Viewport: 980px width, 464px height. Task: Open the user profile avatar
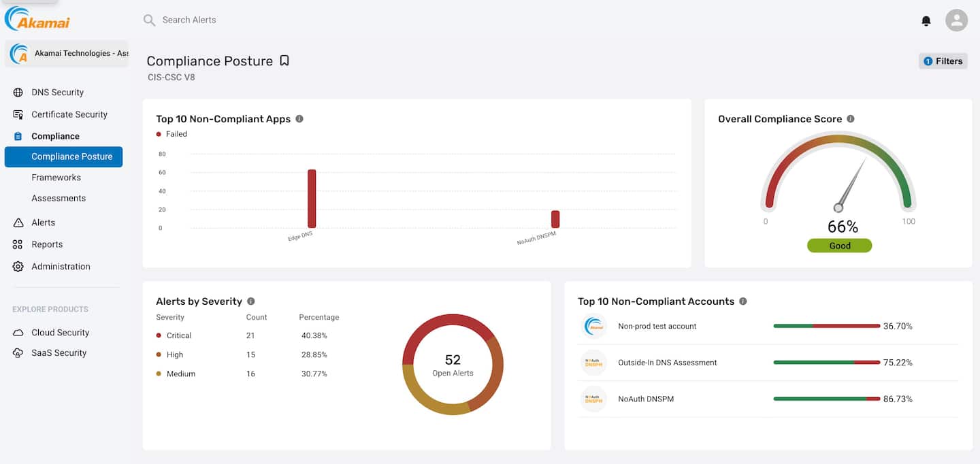click(956, 20)
